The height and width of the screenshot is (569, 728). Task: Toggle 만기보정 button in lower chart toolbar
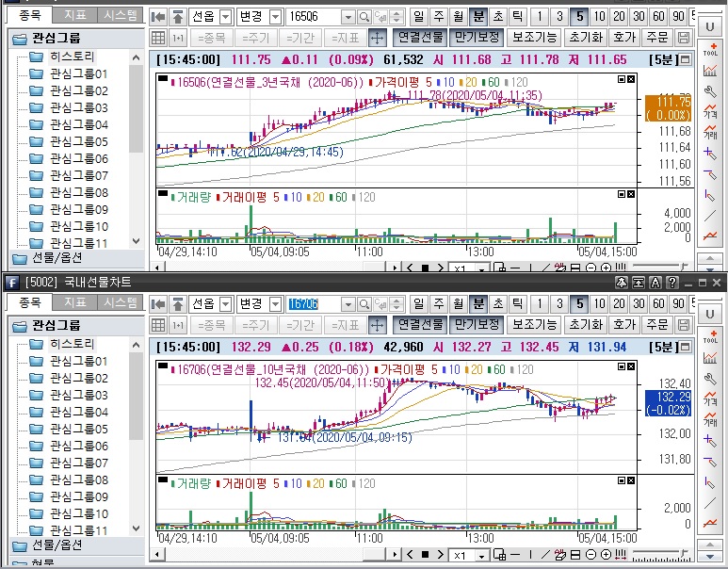(476, 325)
